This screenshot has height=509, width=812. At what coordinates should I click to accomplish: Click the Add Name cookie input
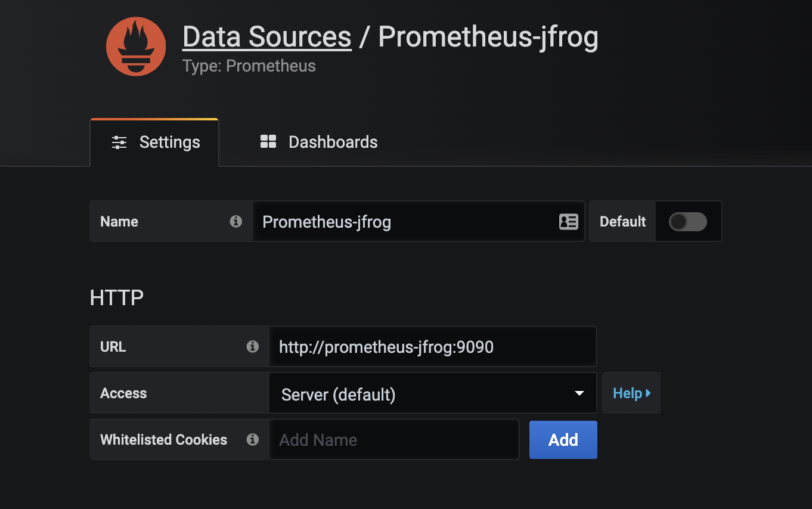pos(394,440)
